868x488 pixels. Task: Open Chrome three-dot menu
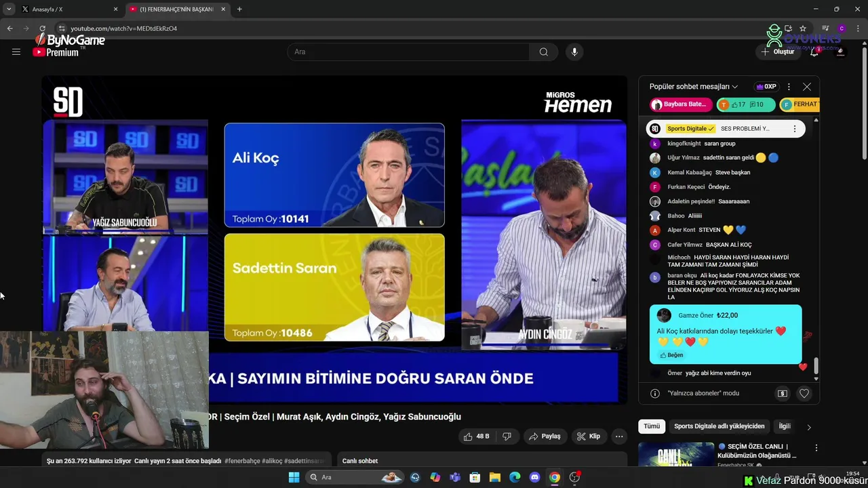tap(858, 28)
